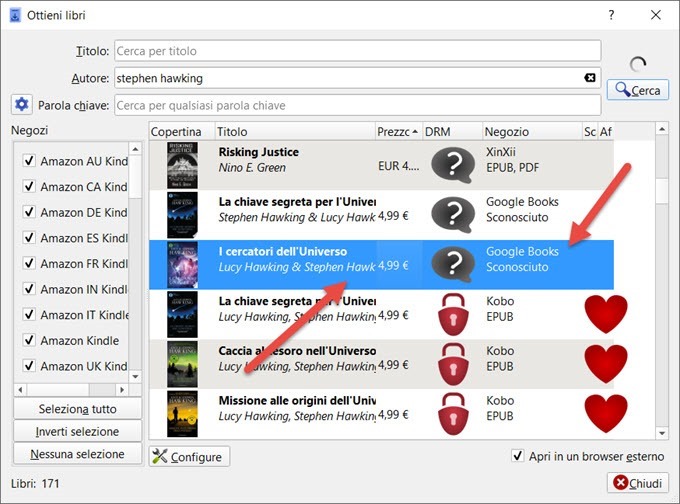Click the DRM question mark for Risking Justice
This screenshot has height=504, width=680.
[453, 165]
